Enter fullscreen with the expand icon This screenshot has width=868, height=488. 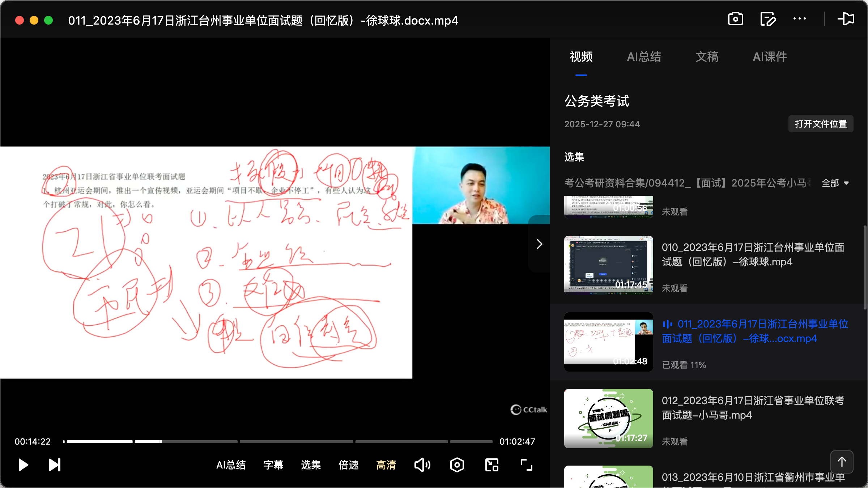[x=526, y=465]
